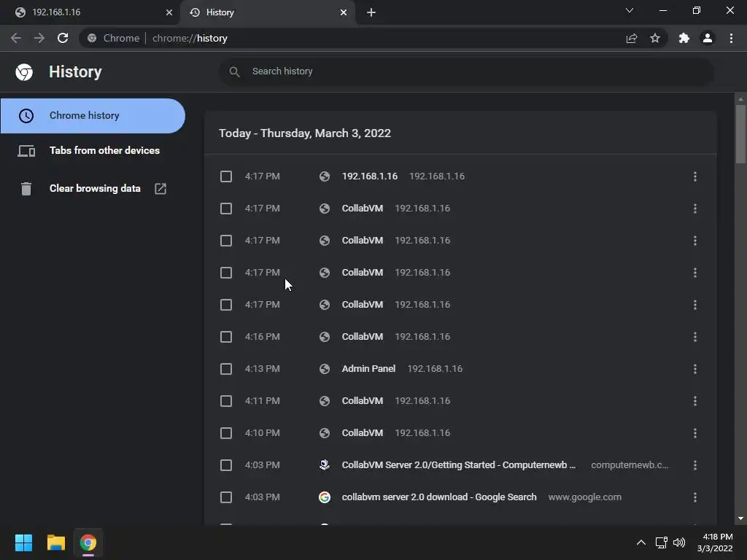This screenshot has height=560, width=747.
Task: Click the browser forward arrow
Action: click(x=39, y=38)
